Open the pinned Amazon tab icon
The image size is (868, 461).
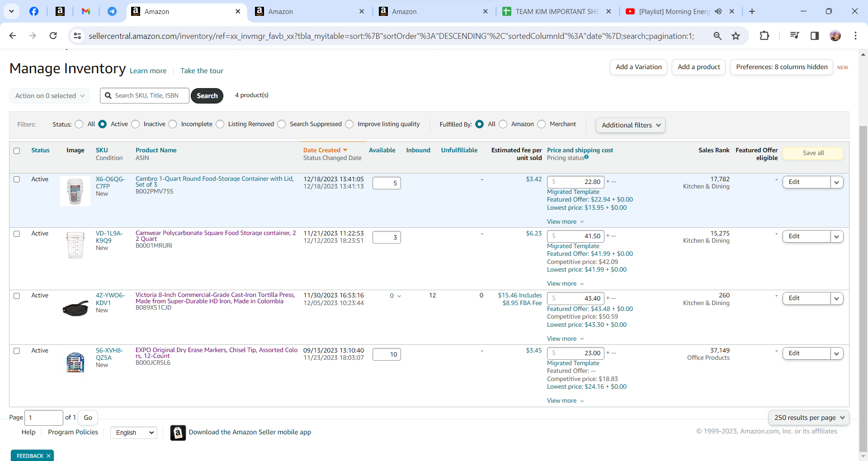[x=60, y=11]
